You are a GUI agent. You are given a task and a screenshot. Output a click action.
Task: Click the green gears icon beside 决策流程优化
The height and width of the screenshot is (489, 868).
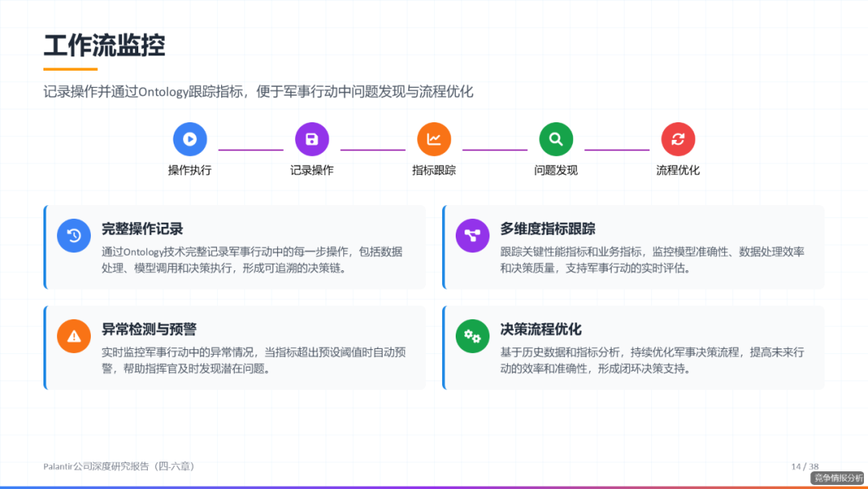pyautogui.click(x=473, y=336)
